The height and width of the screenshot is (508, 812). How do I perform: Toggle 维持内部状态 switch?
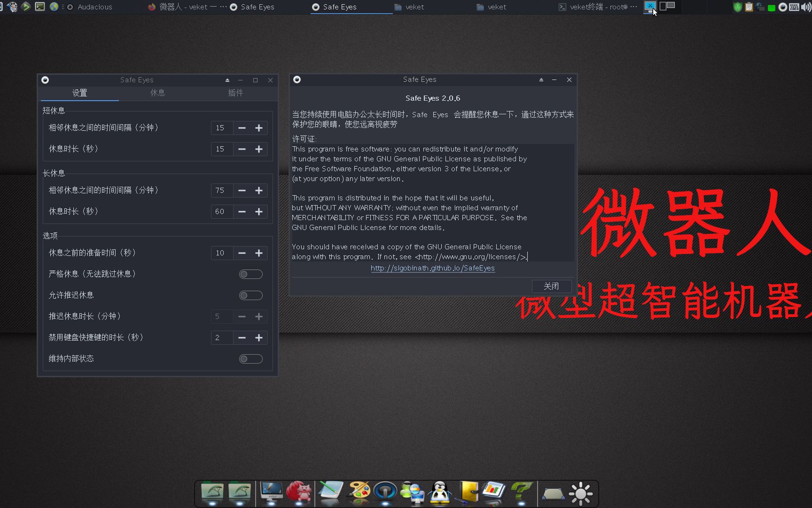[251, 359]
